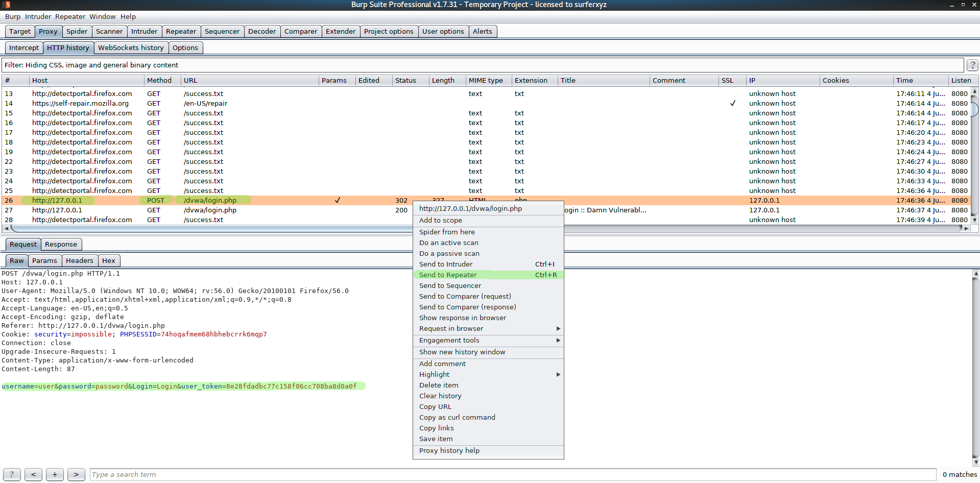
Task: Choose Show response in browser
Action: [x=488, y=318]
